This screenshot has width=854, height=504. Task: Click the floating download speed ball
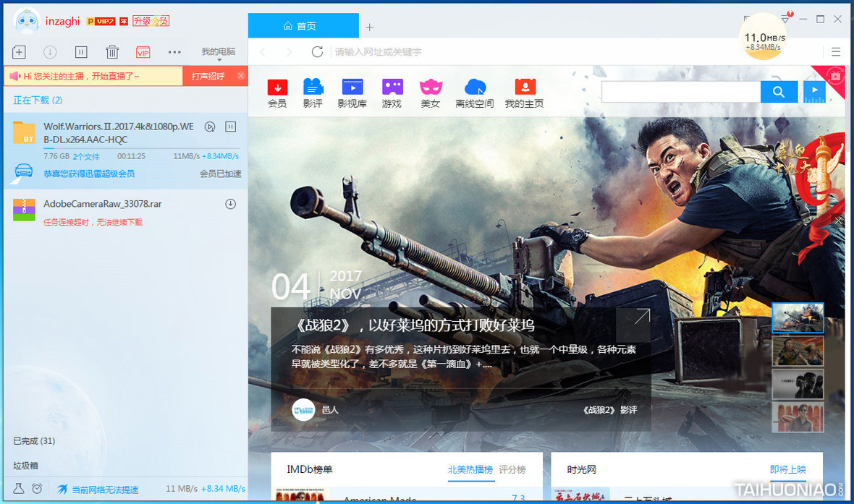point(764,37)
